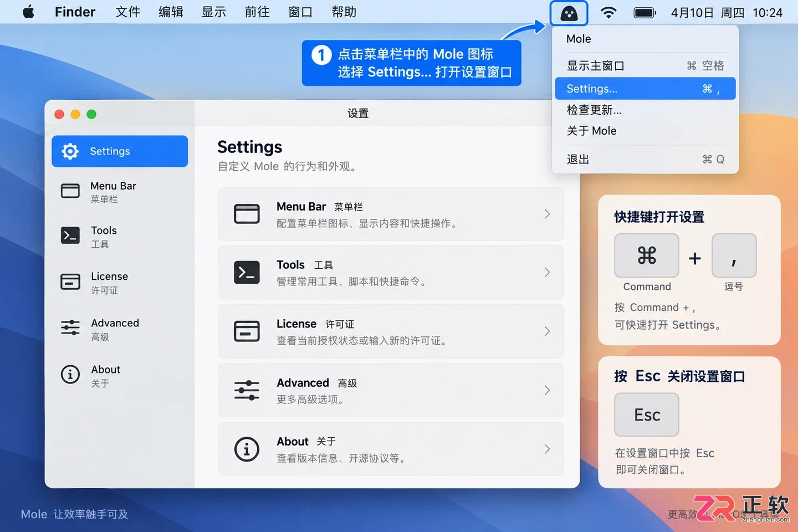Viewport: 798px width, 532px height.
Task: Open the 窗口 menu
Action: pos(300,12)
